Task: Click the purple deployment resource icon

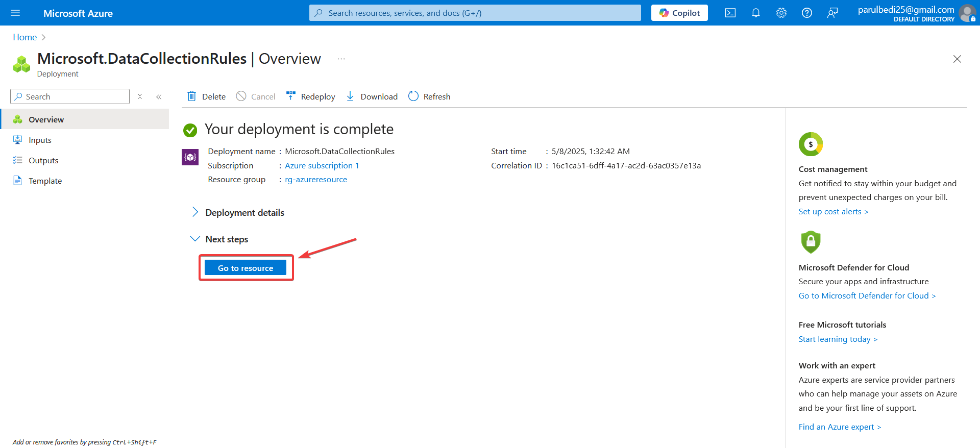Action: pos(190,157)
